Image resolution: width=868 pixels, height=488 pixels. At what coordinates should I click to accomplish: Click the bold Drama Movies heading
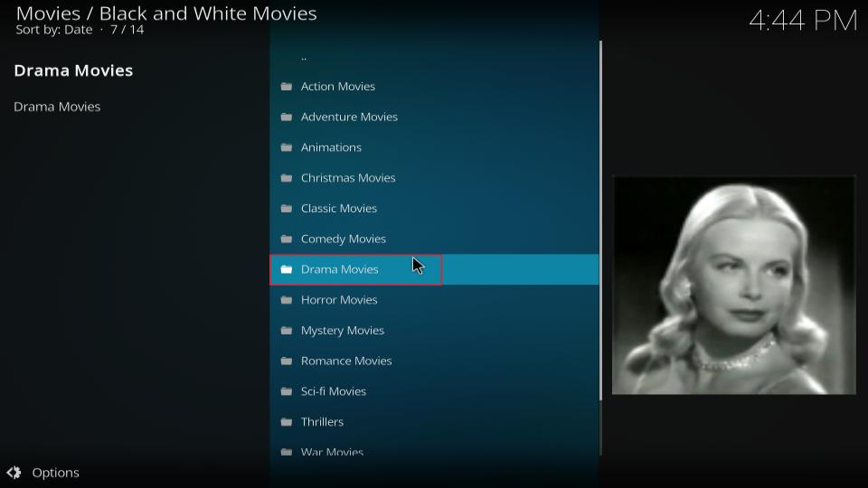[x=73, y=70]
